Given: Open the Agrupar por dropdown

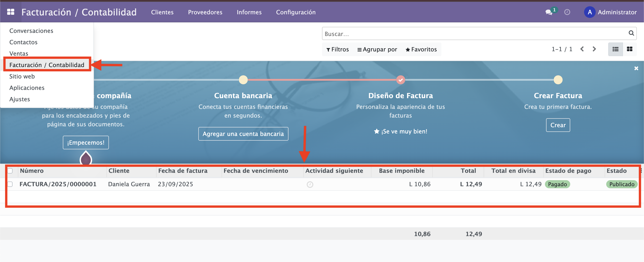Looking at the screenshot, I should [377, 49].
